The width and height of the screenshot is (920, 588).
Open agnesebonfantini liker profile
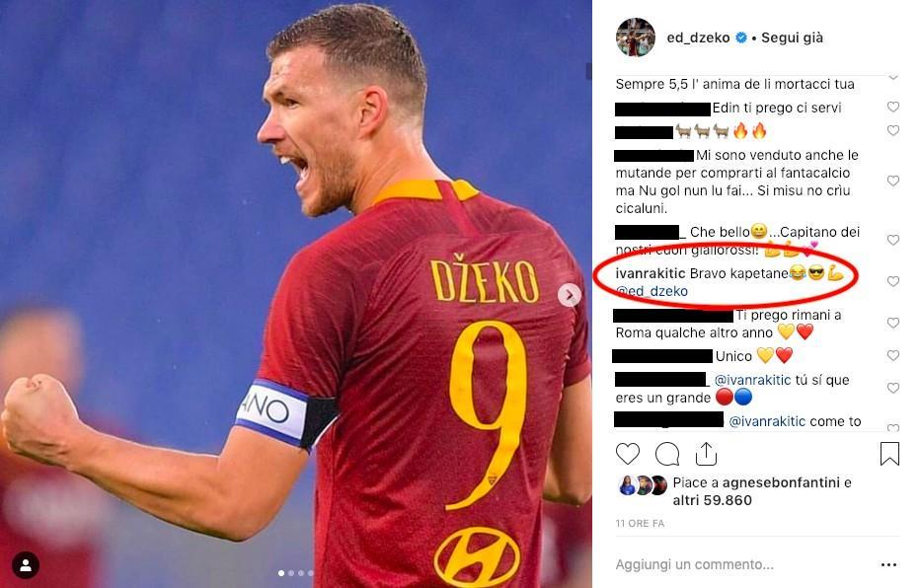[x=781, y=482]
